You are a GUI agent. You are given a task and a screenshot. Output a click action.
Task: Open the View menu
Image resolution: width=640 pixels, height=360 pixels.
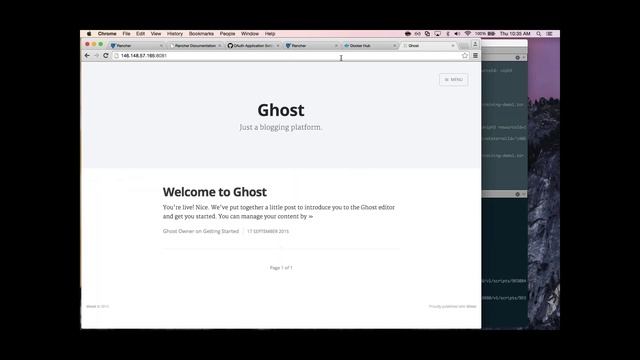point(156,34)
